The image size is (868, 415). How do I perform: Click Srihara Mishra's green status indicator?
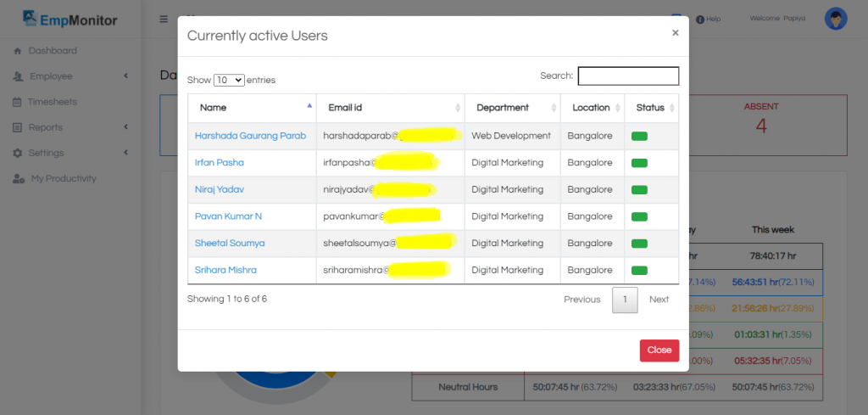639,271
